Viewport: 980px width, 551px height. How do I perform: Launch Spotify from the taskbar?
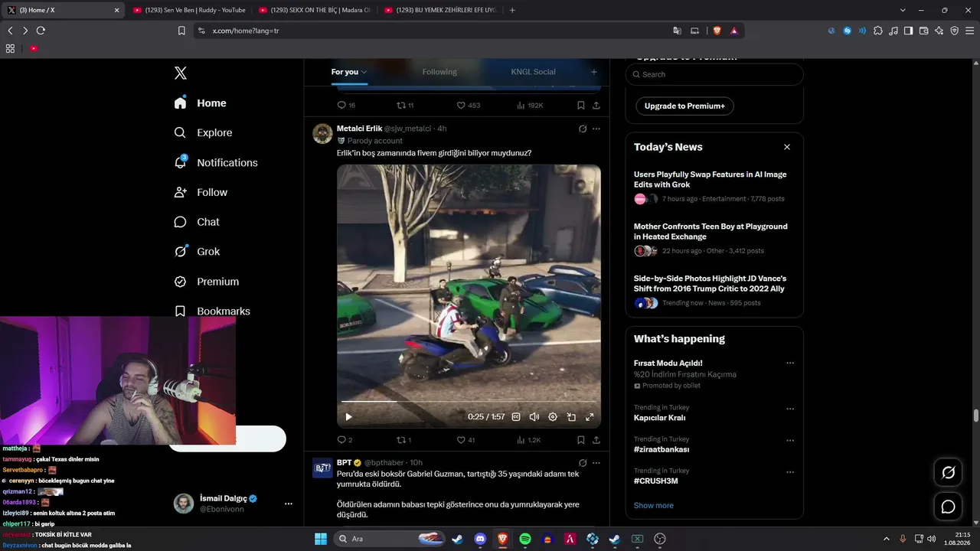pyautogui.click(x=525, y=539)
